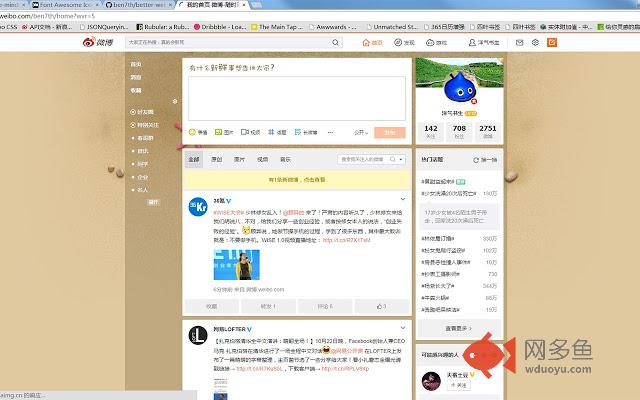The width and height of the screenshot is (640, 400).
Task: Insert emoji with the smiley face icon
Action: 193,132
